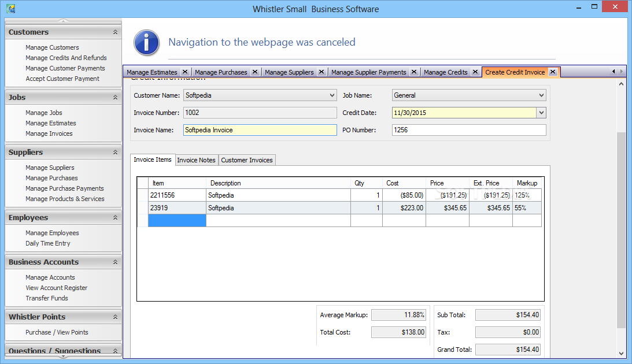Open Purchase / View Points
The width and height of the screenshot is (632, 364).
(57, 332)
